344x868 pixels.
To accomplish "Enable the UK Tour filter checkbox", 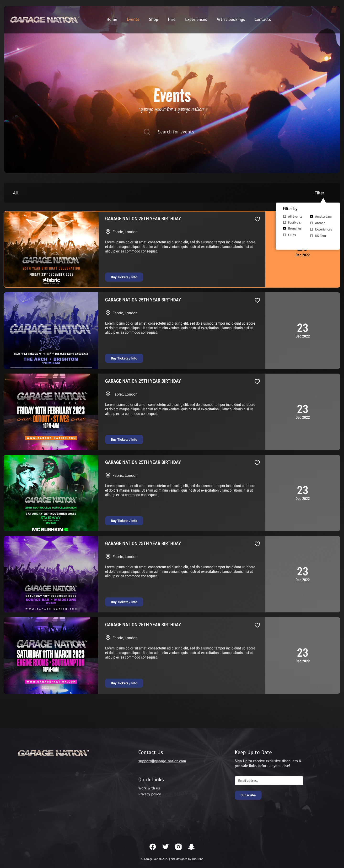I will click(311, 236).
